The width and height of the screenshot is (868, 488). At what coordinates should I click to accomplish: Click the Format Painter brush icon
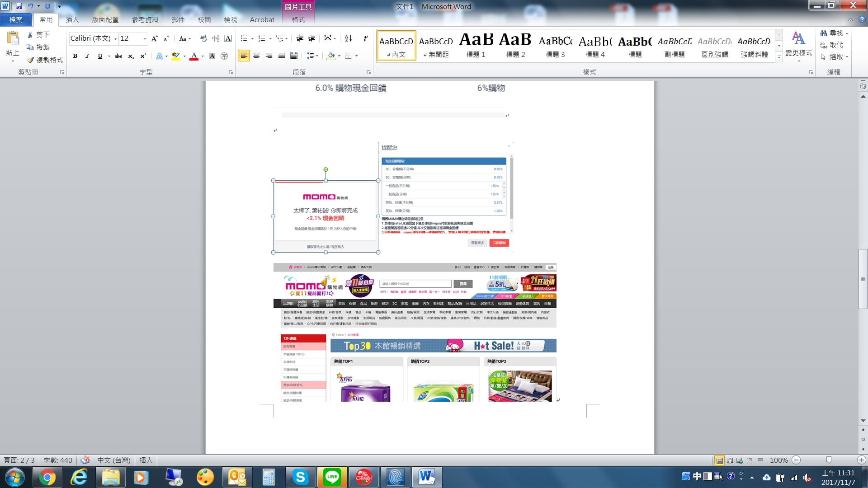coord(30,60)
